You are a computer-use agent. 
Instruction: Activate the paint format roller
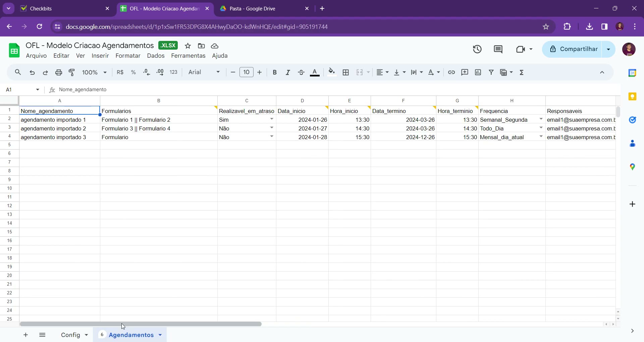pyautogui.click(x=72, y=72)
